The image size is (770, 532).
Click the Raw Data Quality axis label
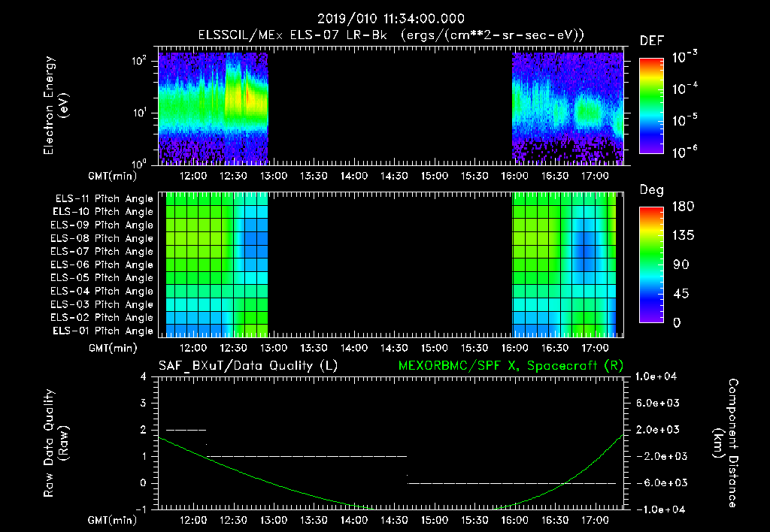(x=56, y=443)
